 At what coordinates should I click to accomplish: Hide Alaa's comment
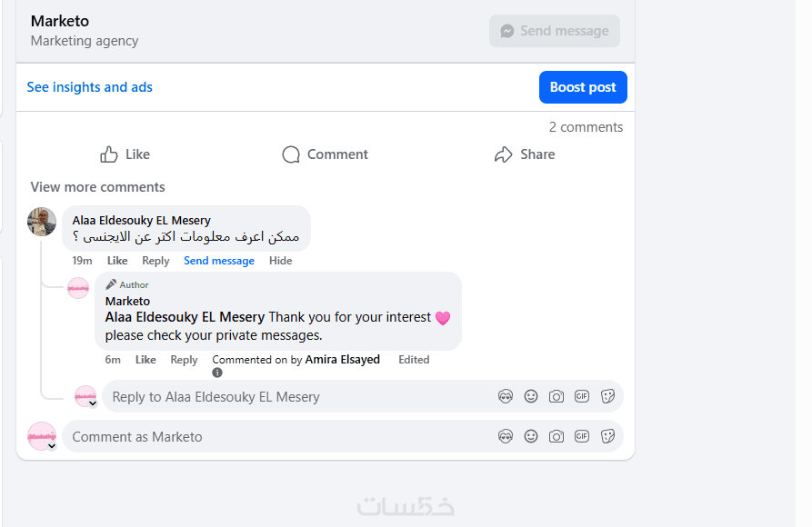coord(281,261)
